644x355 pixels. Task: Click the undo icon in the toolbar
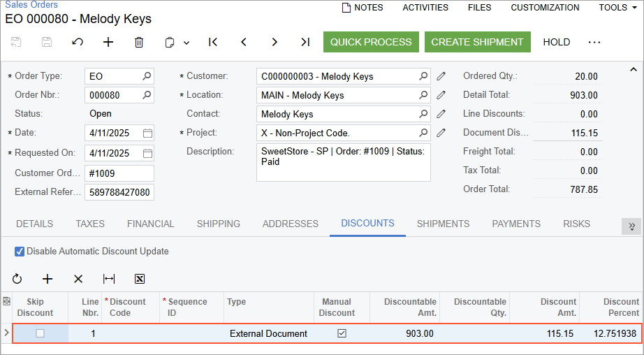click(x=78, y=42)
